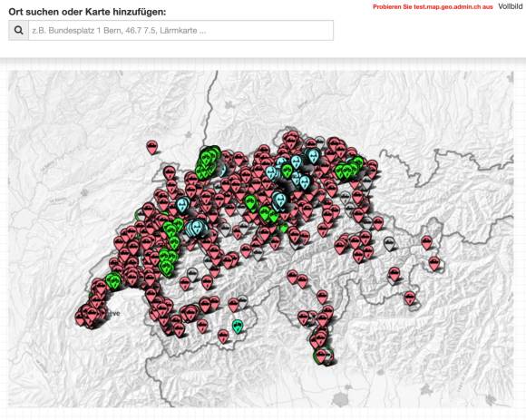Image resolution: width=526 pixels, height=420 pixels.
Task: Click the gray marker in the Bernese Oberland
Action: click(x=192, y=275)
